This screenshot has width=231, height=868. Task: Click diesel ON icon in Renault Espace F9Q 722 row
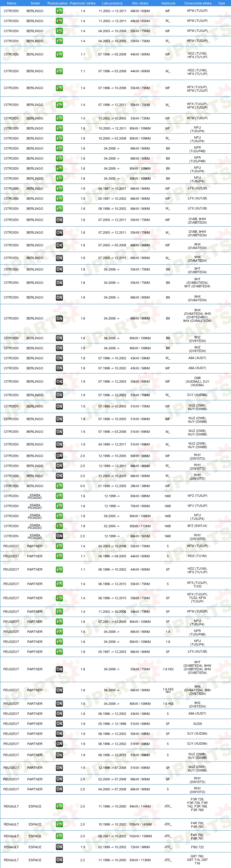(59, 847)
